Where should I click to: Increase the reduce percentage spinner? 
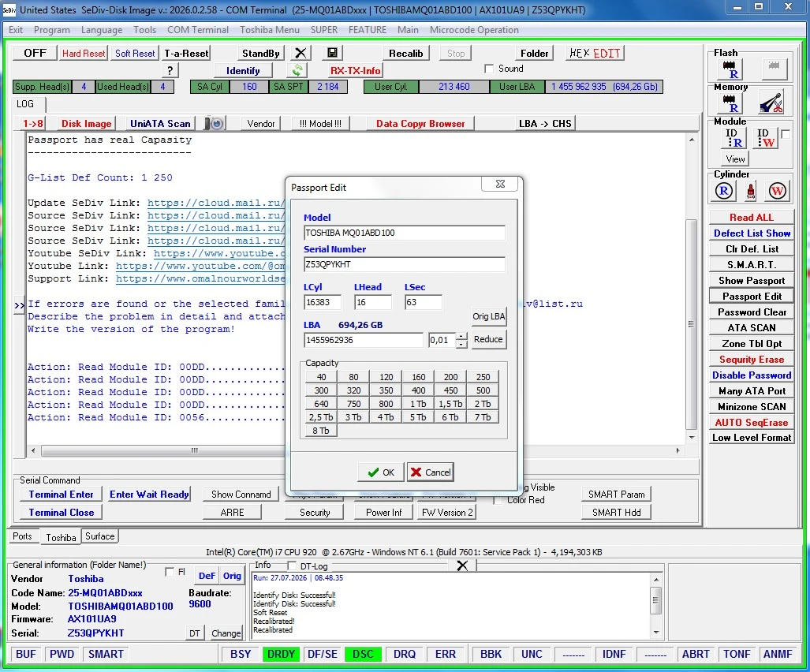click(462, 336)
